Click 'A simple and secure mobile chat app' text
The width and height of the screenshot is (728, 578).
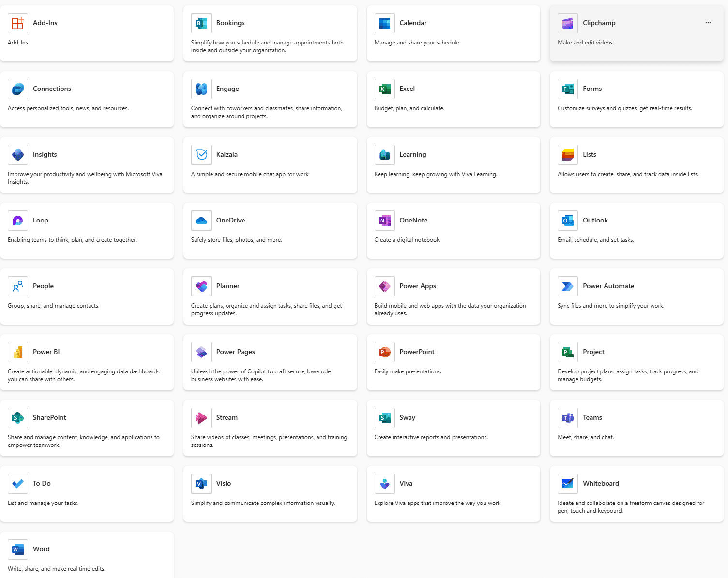point(250,174)
